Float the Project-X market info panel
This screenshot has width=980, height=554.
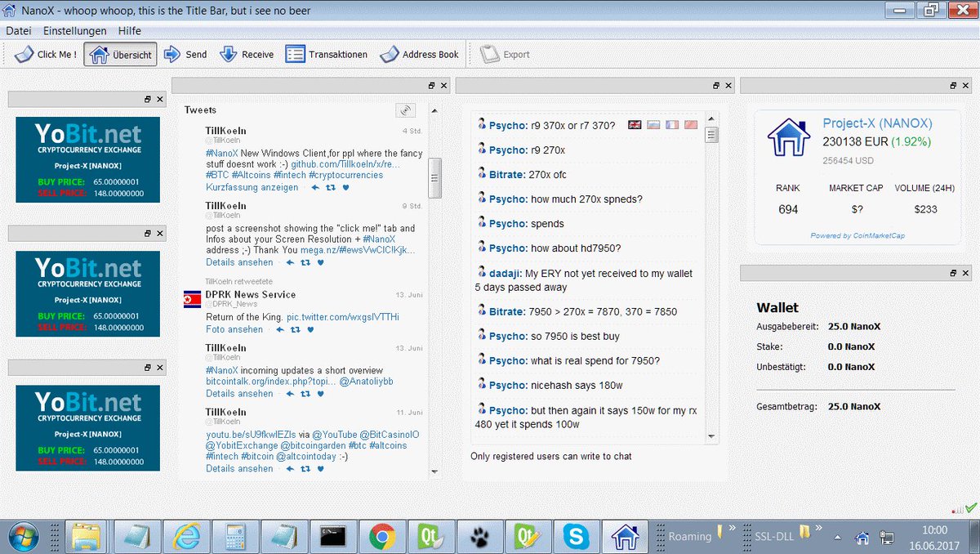click(953, 86)
